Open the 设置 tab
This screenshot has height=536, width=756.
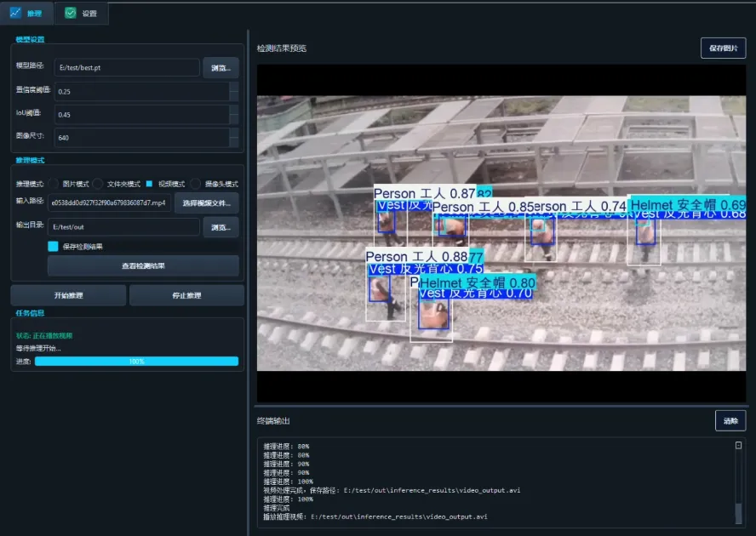(x=81, y=13)
